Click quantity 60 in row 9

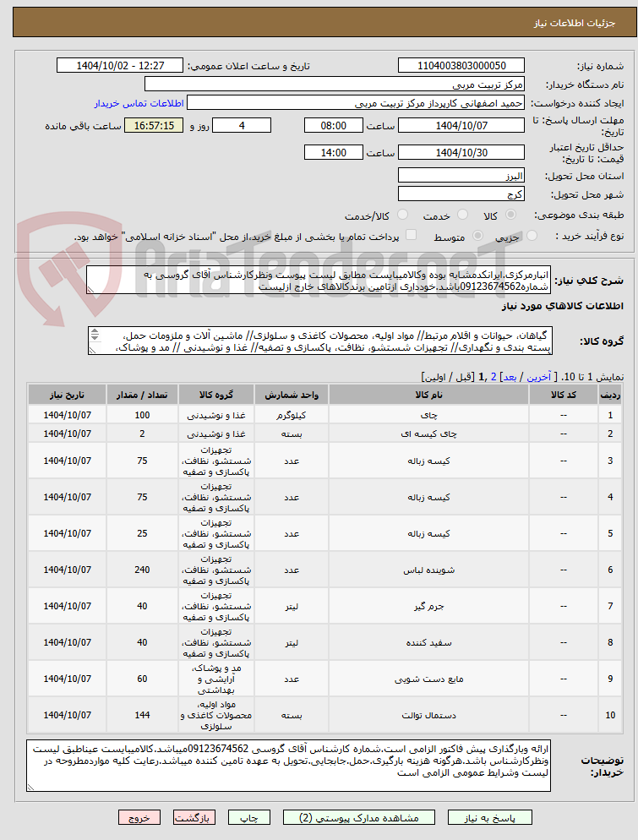pyautogui.click(x=142, y=679)
